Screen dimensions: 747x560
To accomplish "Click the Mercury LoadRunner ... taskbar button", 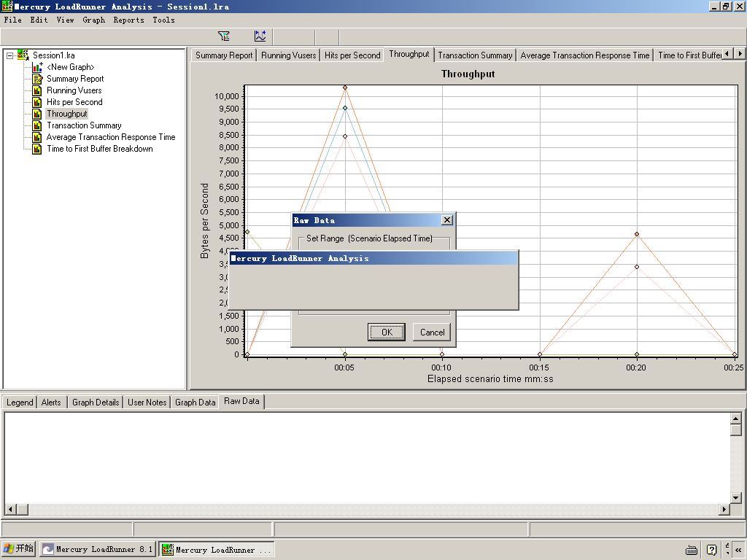I will coord(217,550).
